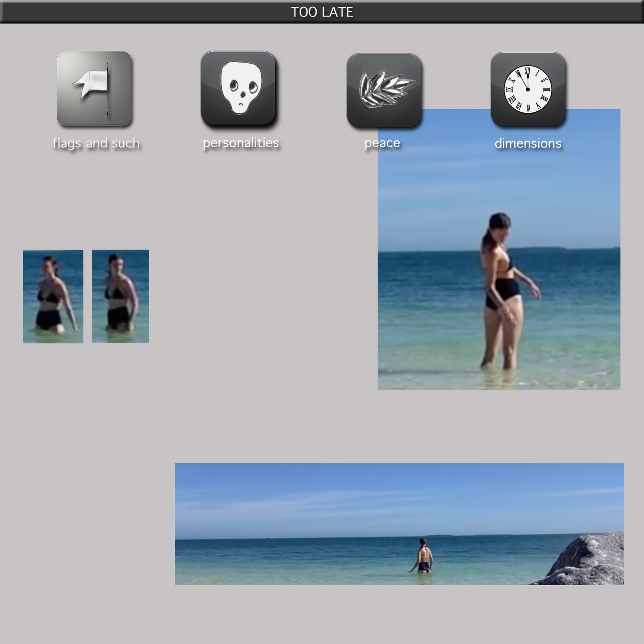The width and height of the screenshot is (644, 644).
Task: Select the "peace" label text
Action: click(382, 143)
